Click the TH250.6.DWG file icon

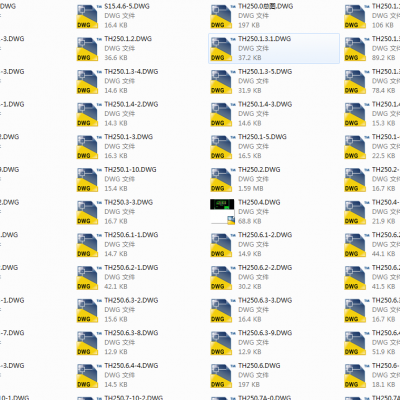(221, 376)
